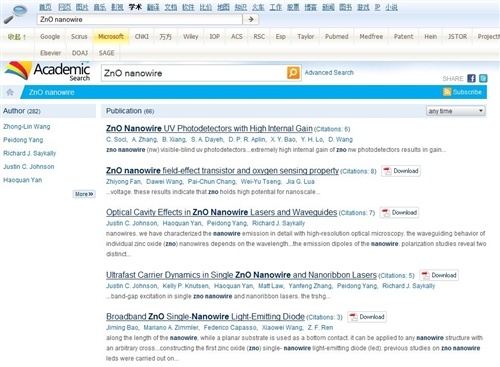Click the RSS Subscribe icon
This screenshot has width=500, height=367.
click(447, 92)
